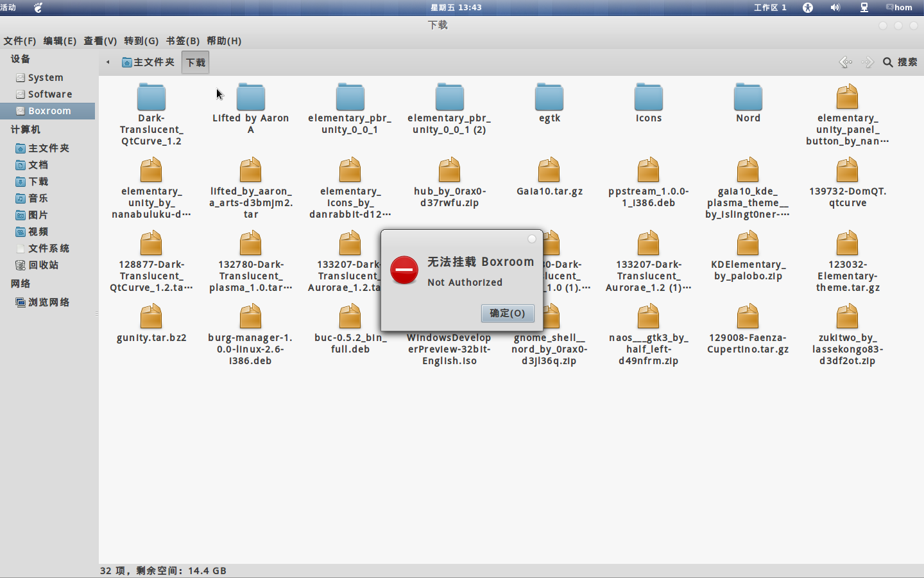The width and height of the screenshot is (924, 578).
Task: Open the Nord folder icon
Action: 748,98
